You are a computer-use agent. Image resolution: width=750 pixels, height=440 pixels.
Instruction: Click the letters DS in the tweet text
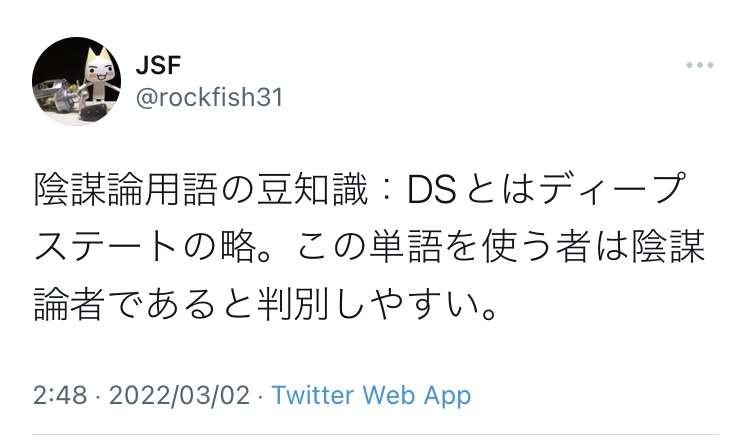click(x=431, y=190)
